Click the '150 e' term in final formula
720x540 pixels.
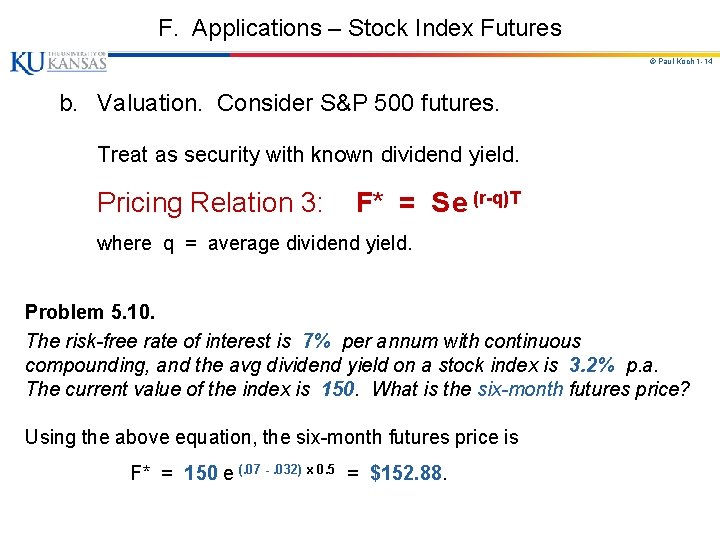pyautogui.click(x=208, y=474)
